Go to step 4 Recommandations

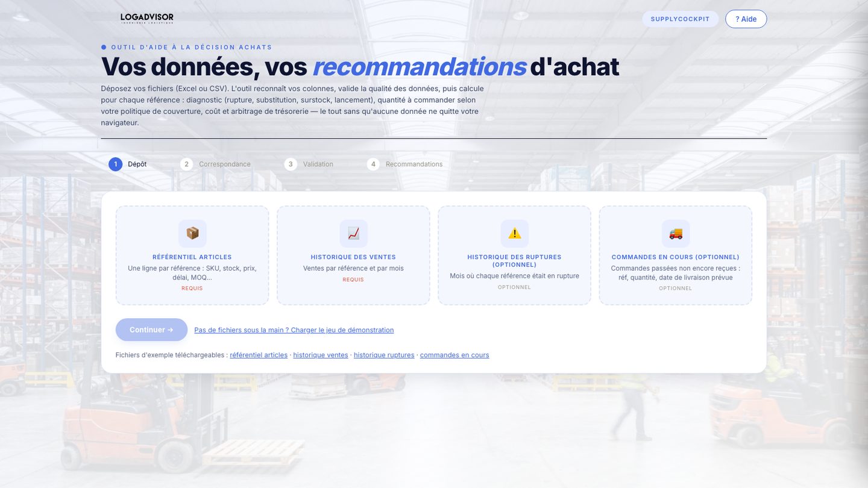point(404,164)
